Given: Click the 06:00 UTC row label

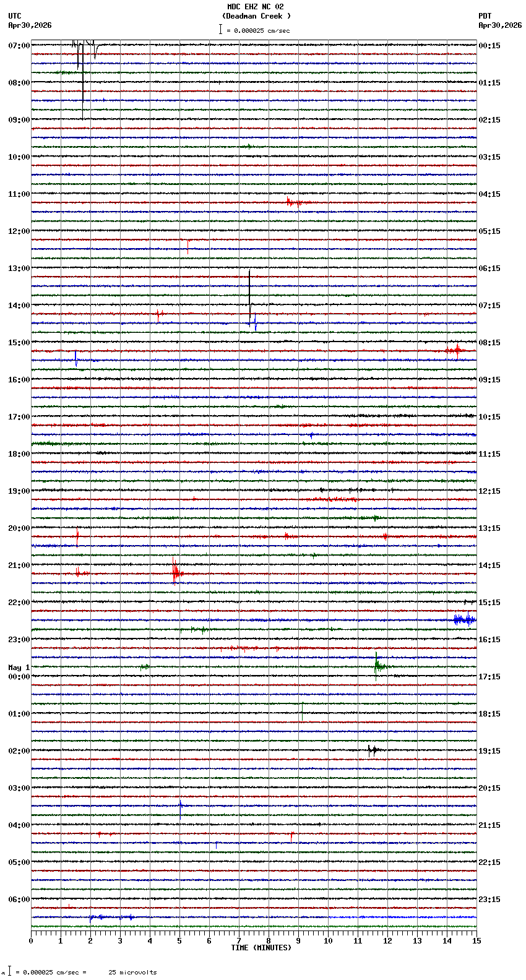Looking at the screenshot, I should point(19,900).
